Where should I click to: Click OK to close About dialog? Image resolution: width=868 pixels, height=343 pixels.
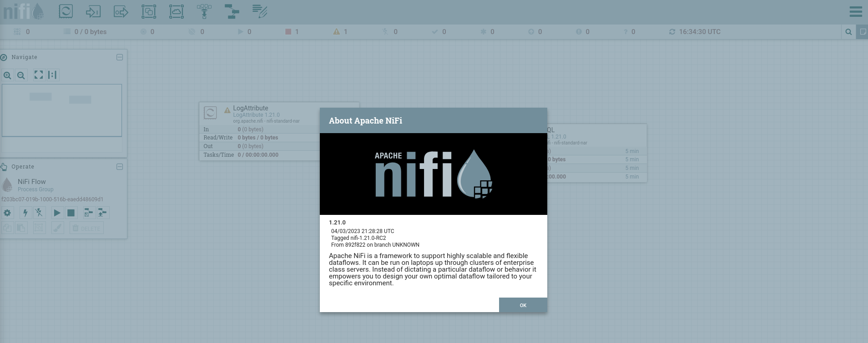(523, 305)
